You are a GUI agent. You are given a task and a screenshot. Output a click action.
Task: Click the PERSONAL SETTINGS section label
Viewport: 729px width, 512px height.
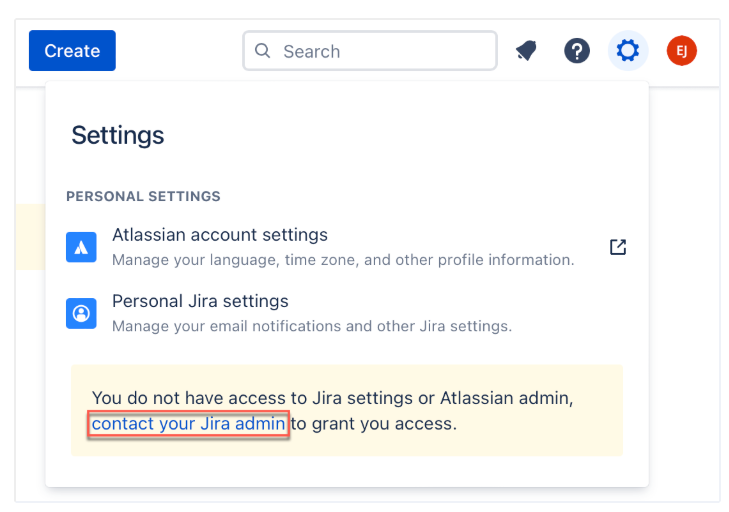tap(143, 196)
